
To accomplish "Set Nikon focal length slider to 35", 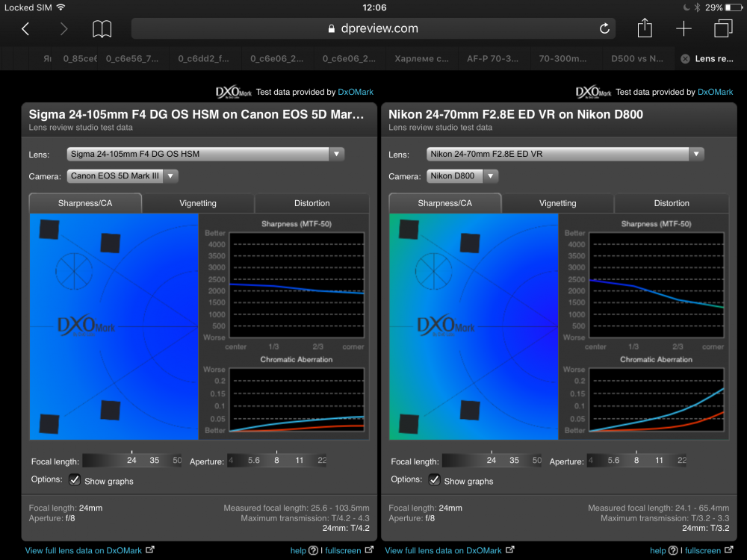I will pyautogui.click(x=514, y=461).
